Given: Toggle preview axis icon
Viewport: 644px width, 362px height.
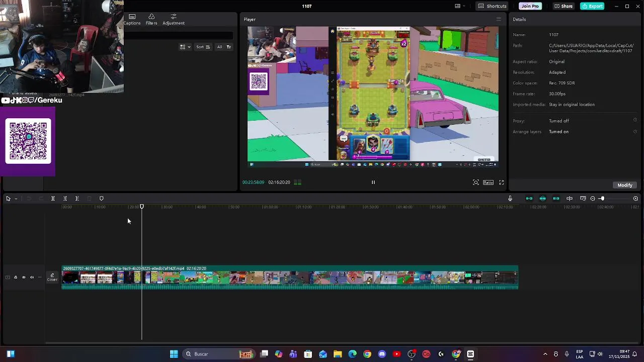Looking at the screenshot, I should [x=570, y=199].
